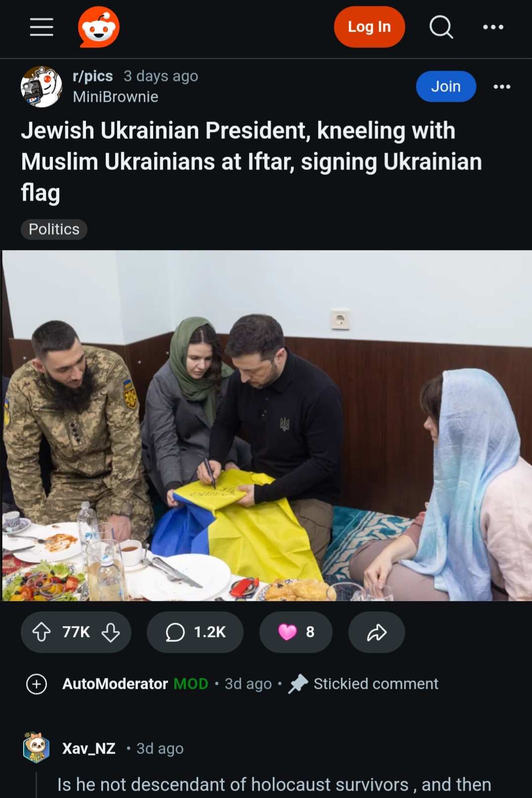This screenshot has height=798, width=532.
Task: Select the Politics flair tag
Action: click(54, 229)
